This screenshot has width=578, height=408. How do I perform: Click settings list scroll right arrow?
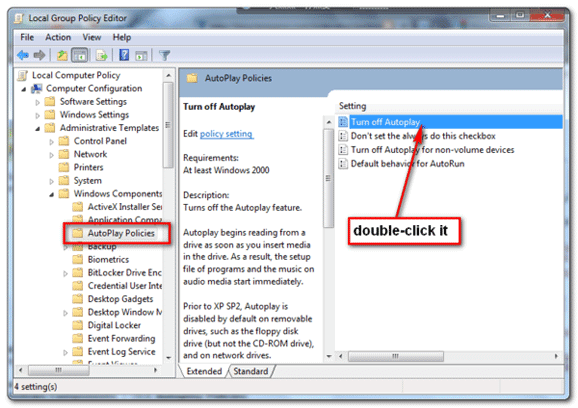pos(556,356)
